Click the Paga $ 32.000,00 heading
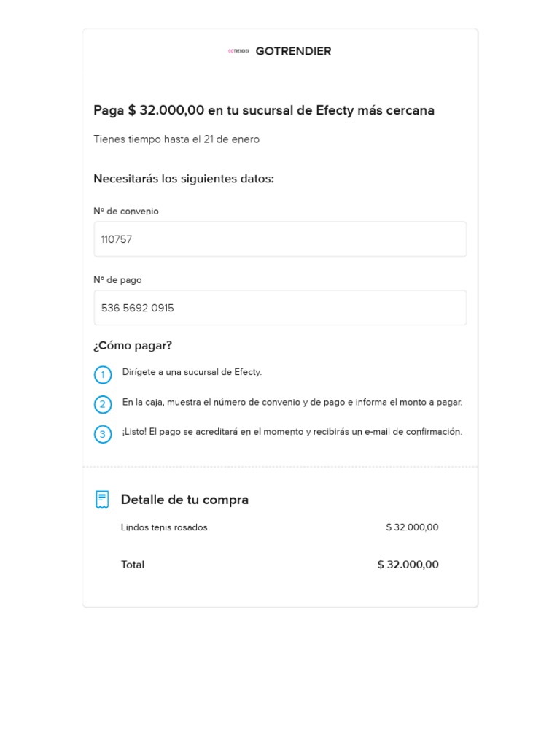 [264, 111]
